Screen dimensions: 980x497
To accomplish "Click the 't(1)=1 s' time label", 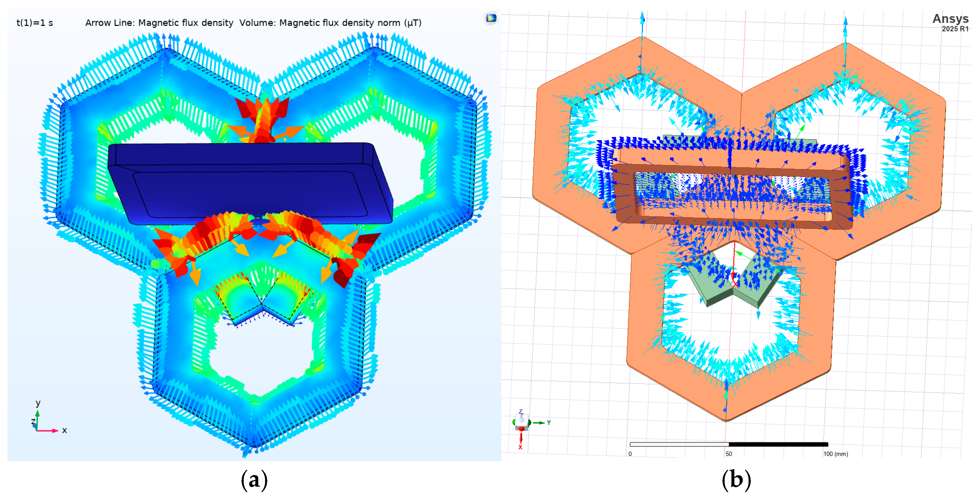I will (35, 23).
